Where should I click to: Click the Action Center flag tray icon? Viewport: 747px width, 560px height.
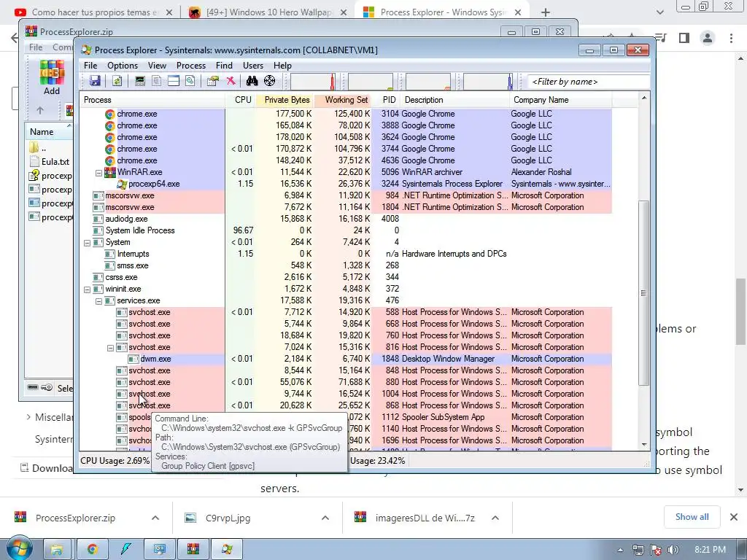pos(656,550)
